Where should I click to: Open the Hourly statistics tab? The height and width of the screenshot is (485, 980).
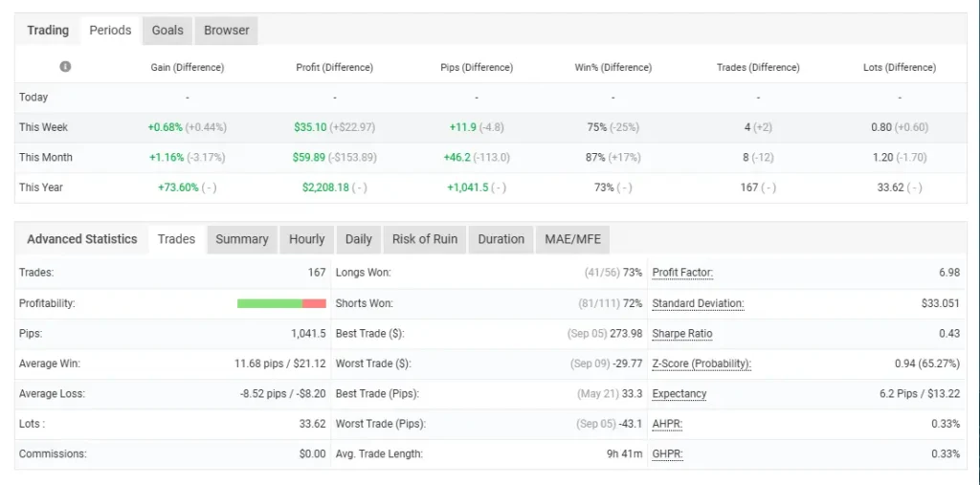pyautogui.click(x=306, y=239)
